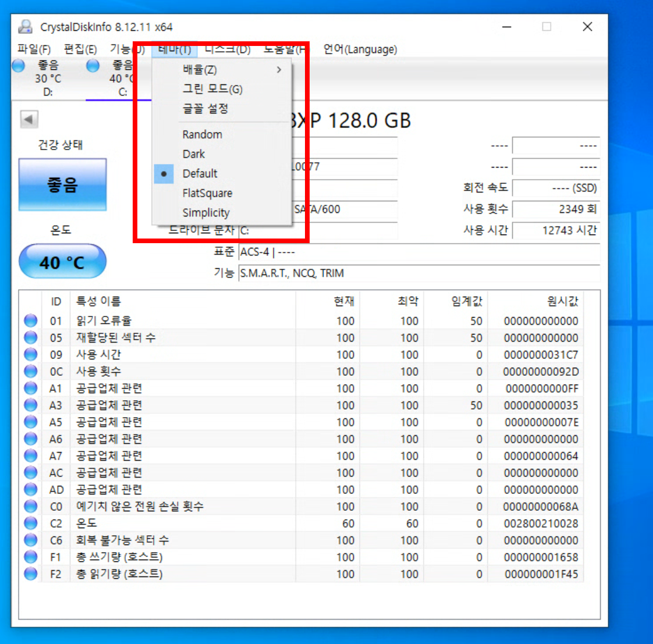Expand the 배율(Z) zoom submenu
The image size is (653, 644).
click(x=222, y=70)
